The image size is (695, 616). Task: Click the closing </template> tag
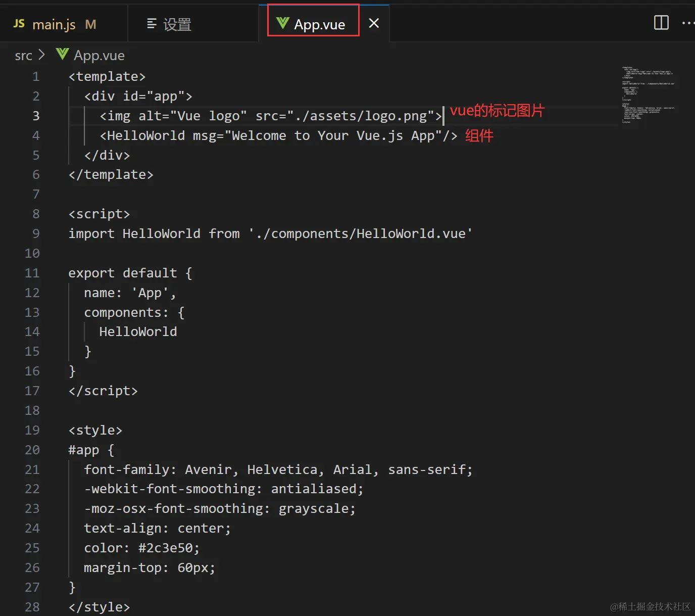(x=111, y=175)
